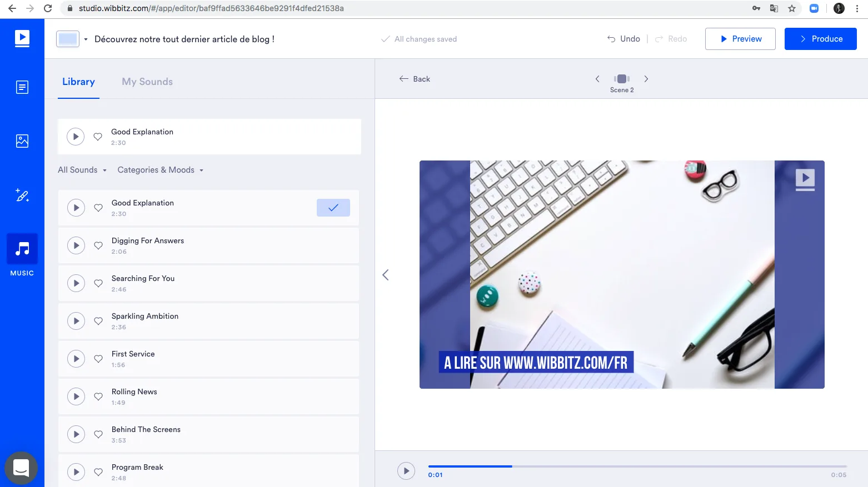Favorite the Rolling News track
868x487 pixels.
pos(98,396)
